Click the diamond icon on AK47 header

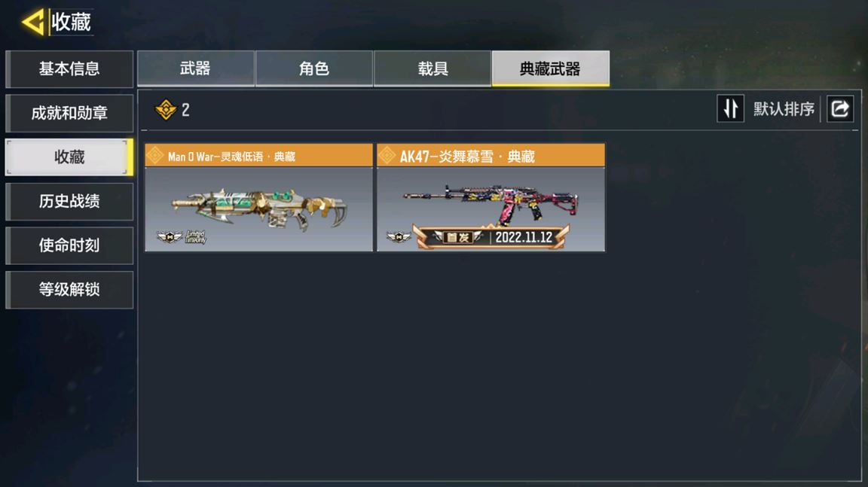[387, 156]
